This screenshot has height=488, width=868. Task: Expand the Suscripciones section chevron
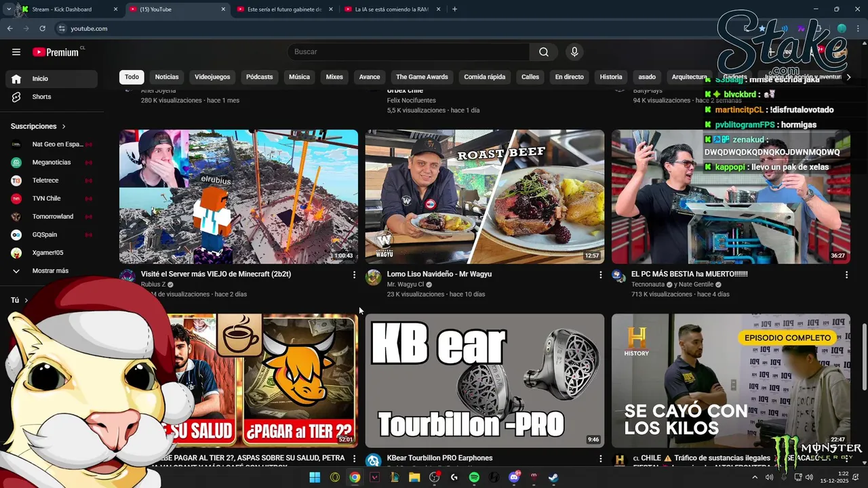64,127
